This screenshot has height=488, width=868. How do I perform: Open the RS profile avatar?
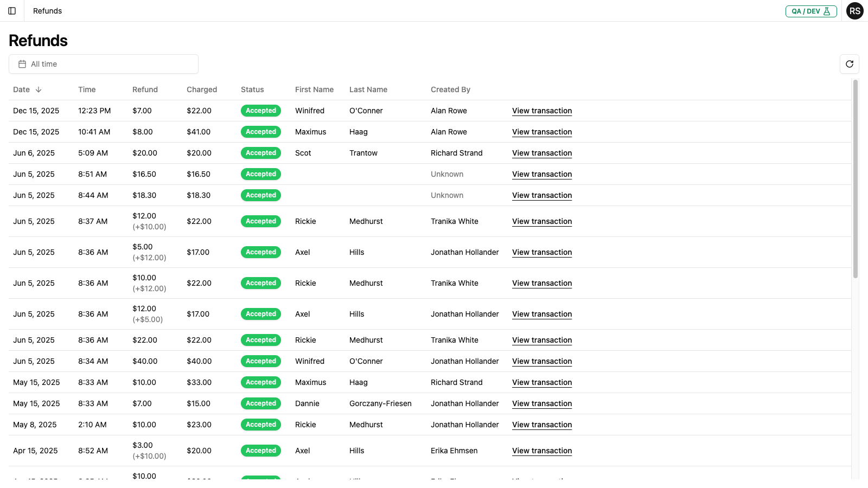pyautogui.click(x=855, y=11)
